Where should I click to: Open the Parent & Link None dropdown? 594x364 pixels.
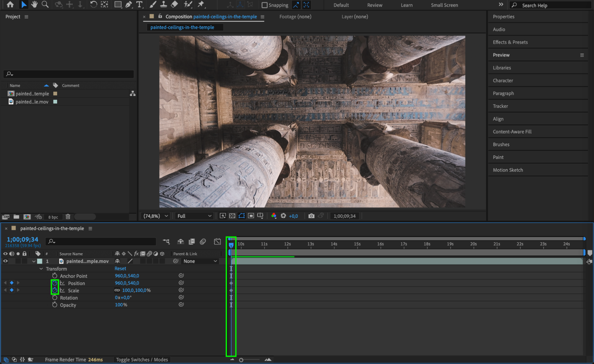200,261
